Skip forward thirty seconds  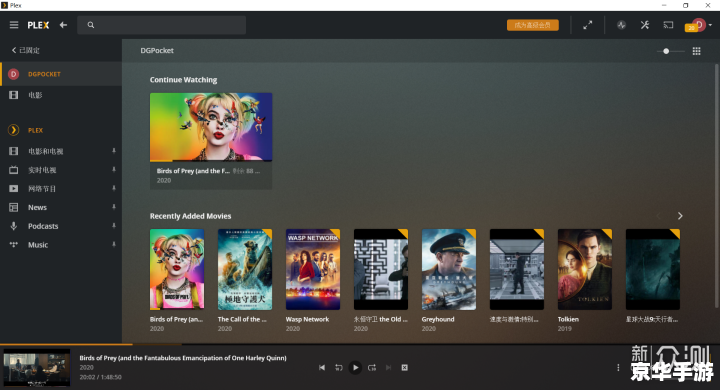[x=372, y=367]
